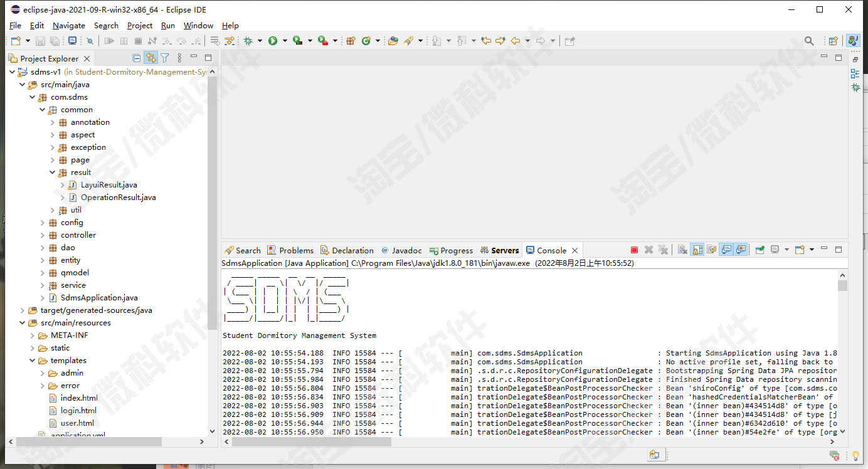
Task: Click the Console horizontal scrollbar thumb
Action: click(312, 441)
